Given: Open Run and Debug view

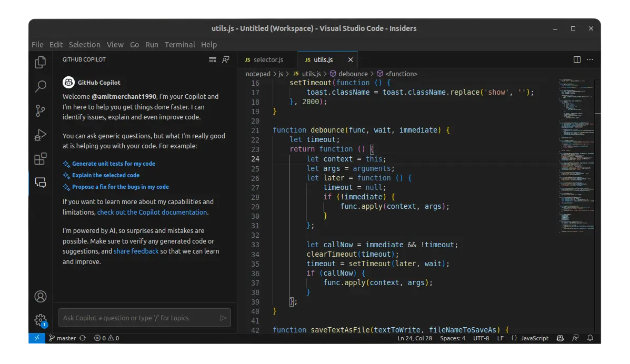Looking at the screenshot, I should 40,135.
